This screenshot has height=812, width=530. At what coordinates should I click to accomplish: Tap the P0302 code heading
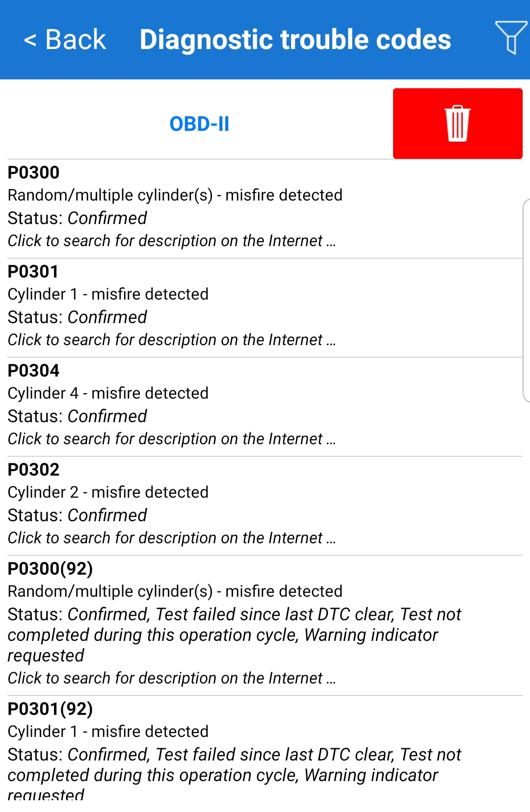pos(34,470)
